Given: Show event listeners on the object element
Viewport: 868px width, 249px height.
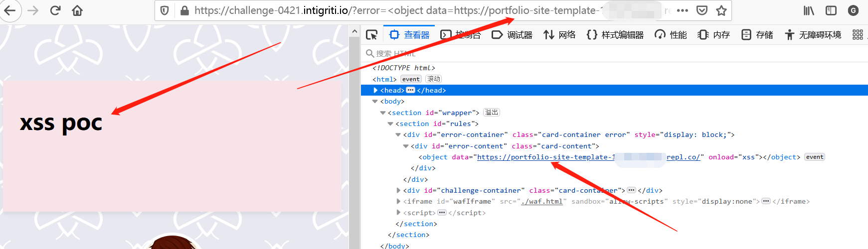Looking at the screenshot, I should 815,157.
